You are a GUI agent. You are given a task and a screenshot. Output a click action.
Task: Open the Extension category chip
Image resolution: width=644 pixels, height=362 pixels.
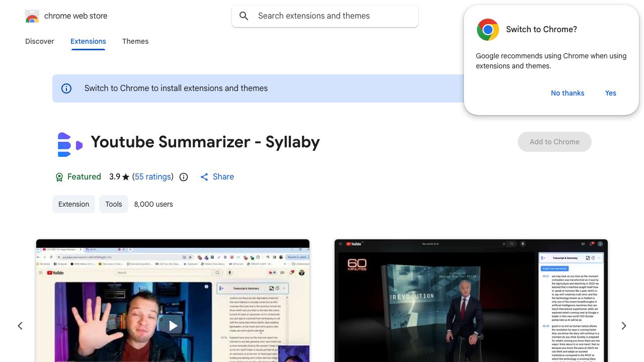pyautogui.click(x=73, y=204)
